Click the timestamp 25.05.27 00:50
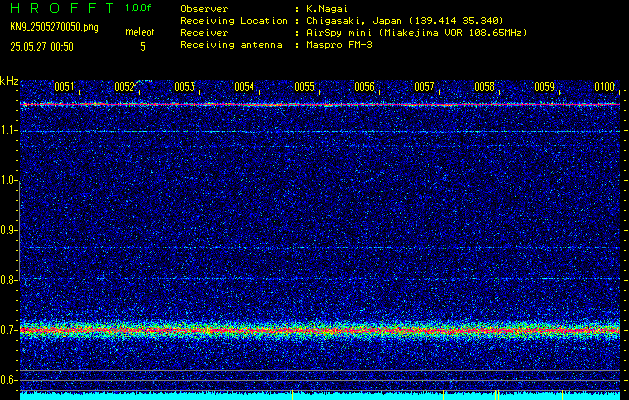629x400 pixels. (x=42, y=47)
